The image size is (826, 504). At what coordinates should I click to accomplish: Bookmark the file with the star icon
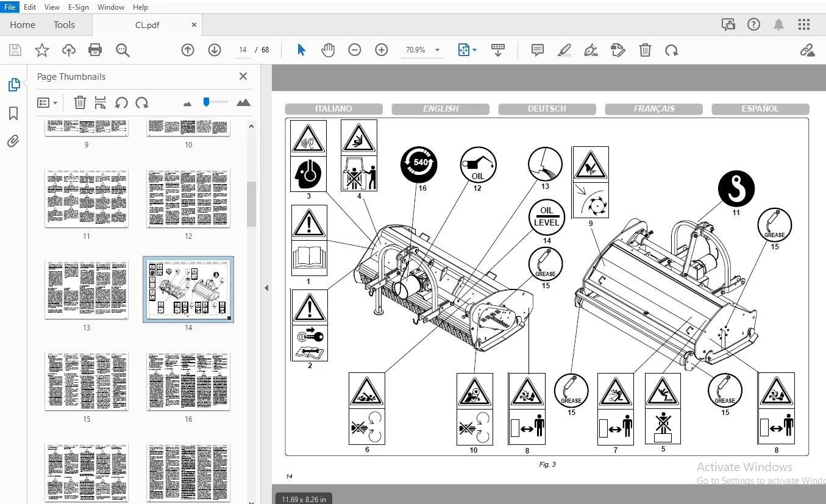[41, 50]
